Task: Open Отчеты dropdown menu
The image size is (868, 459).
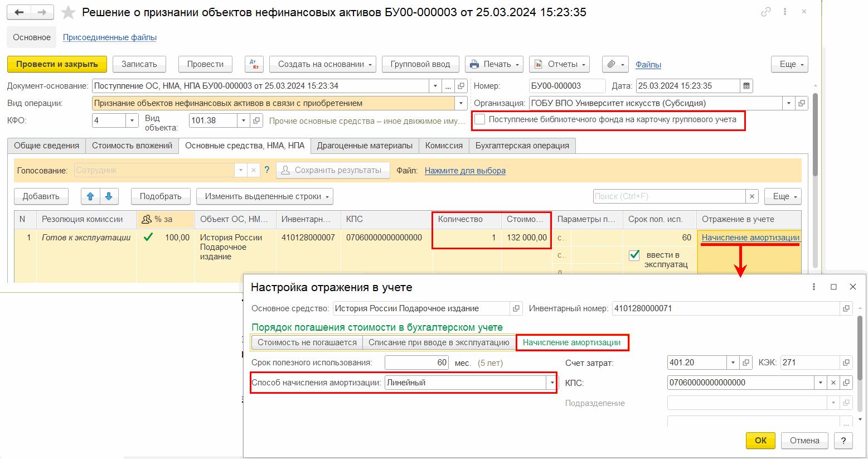Action: pos(560,64)
